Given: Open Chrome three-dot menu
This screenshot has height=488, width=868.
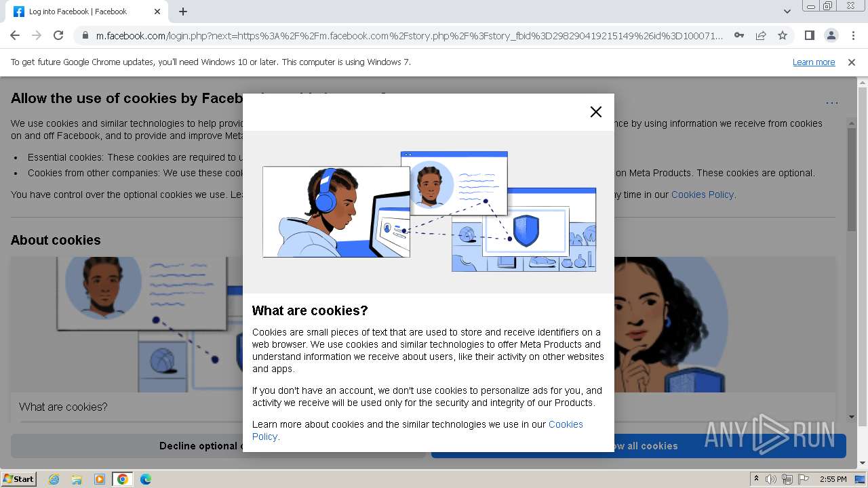Looking at the screenshot, I should click(x=853, y=35).
